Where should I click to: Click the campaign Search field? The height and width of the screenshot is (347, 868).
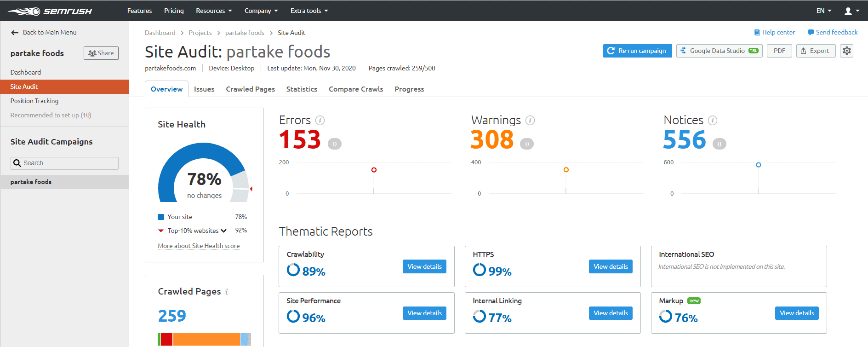point(64,163)
